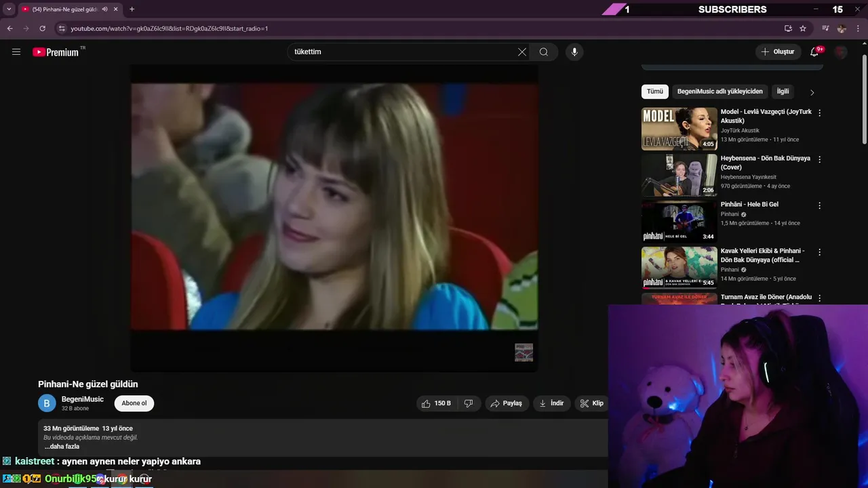Click the browser address bar URL
The image size is (868, 488).
point(170,28)
